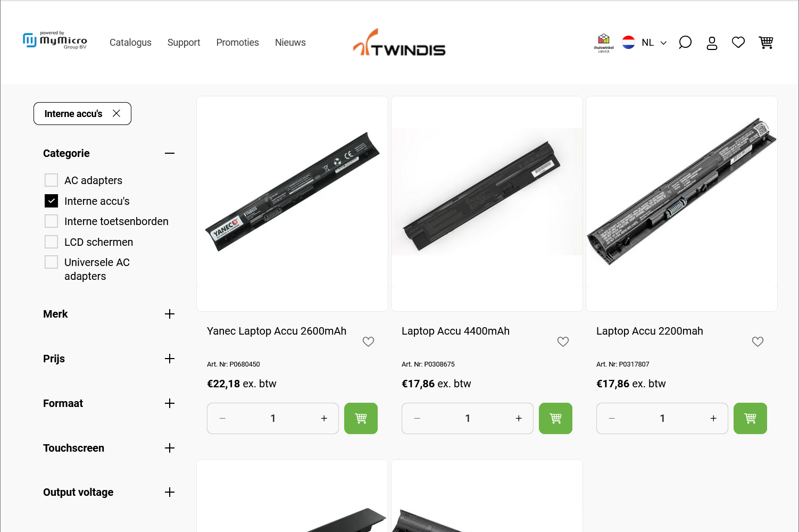Viewport: 799px width, 532px height.
Task: Open the search magnifier icon
Action: tap(685, 43)
